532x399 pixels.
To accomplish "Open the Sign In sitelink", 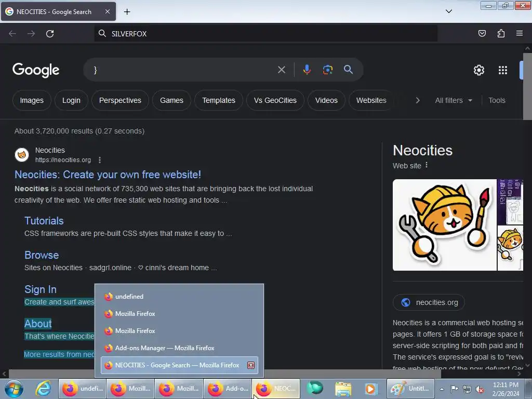I will [x=41, y=289].
